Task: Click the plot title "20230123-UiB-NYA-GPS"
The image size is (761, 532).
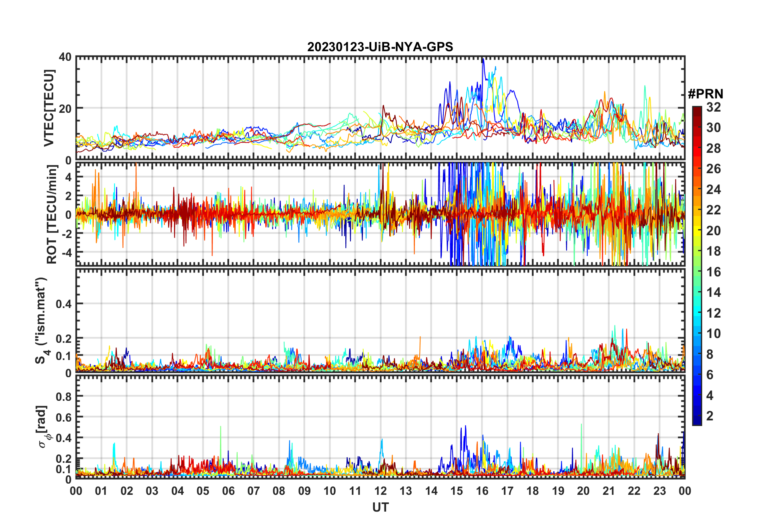Action: 380,47
